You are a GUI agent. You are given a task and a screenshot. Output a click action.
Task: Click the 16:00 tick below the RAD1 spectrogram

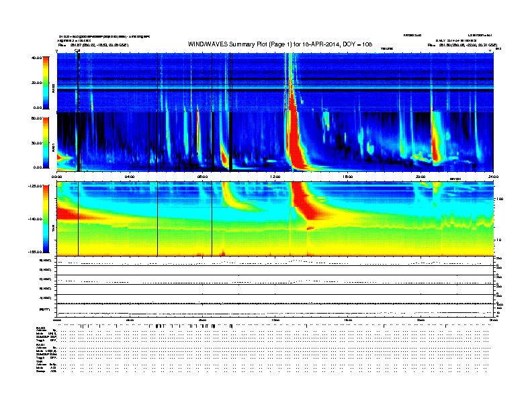[348, 177]
